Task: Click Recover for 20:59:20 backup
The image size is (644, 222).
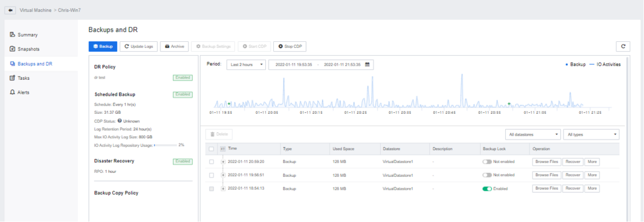Action: [573, 162]
